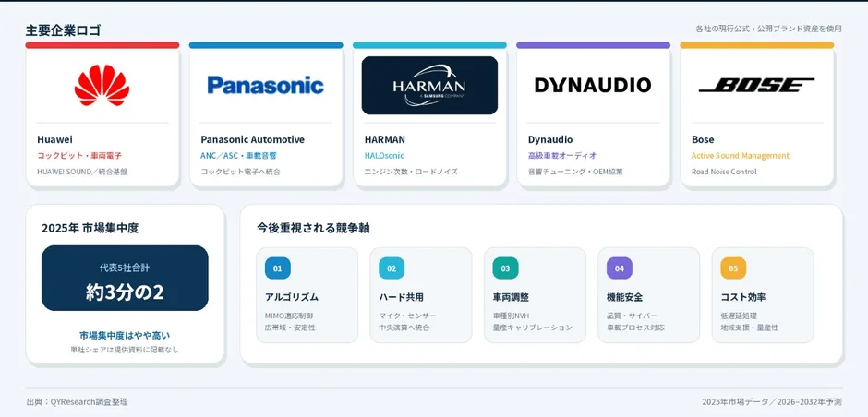Click the アルゴリズム card title

pos(292,297)
